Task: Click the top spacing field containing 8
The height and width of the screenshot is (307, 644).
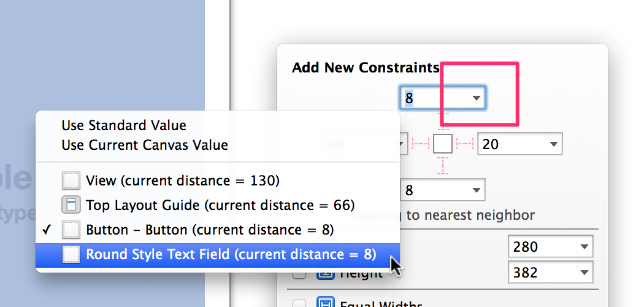Action: [x=443, y=98]
